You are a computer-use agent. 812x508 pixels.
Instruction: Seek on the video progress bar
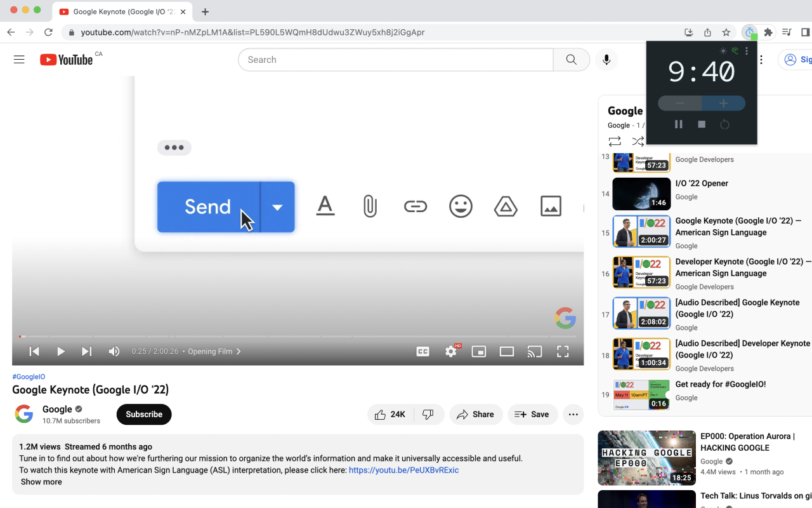298,337
